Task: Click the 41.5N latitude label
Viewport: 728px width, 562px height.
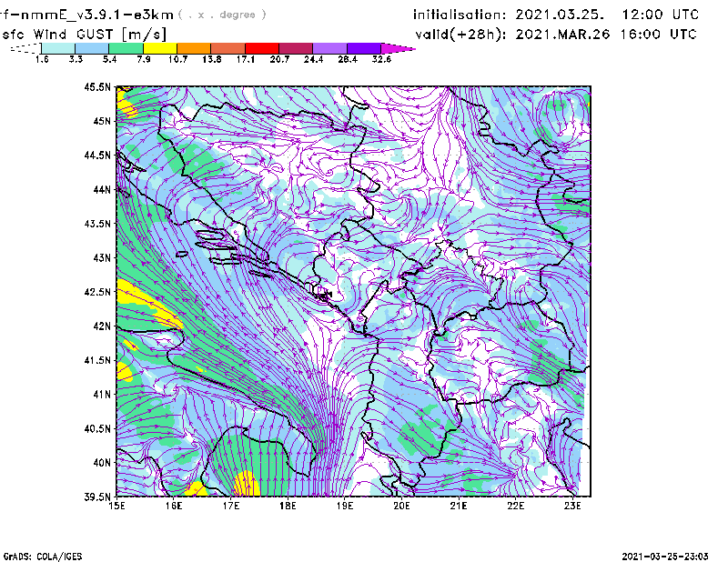Action: [98, 360]
